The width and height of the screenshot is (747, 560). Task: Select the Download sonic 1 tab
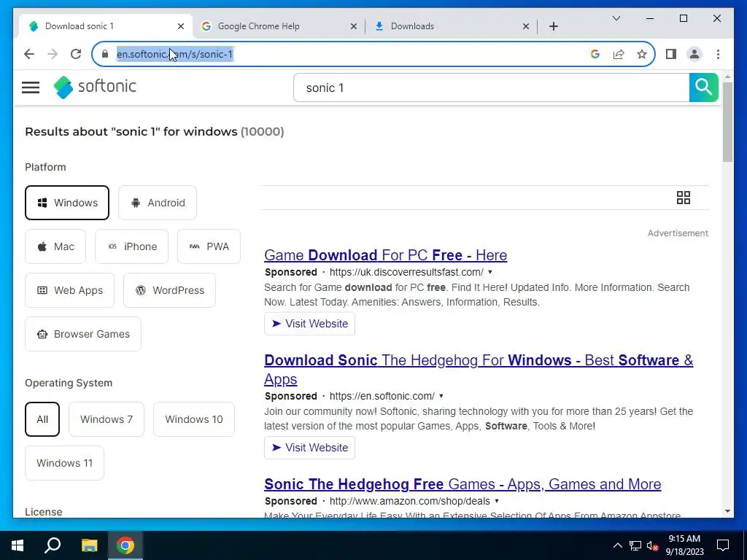(106, 26)
